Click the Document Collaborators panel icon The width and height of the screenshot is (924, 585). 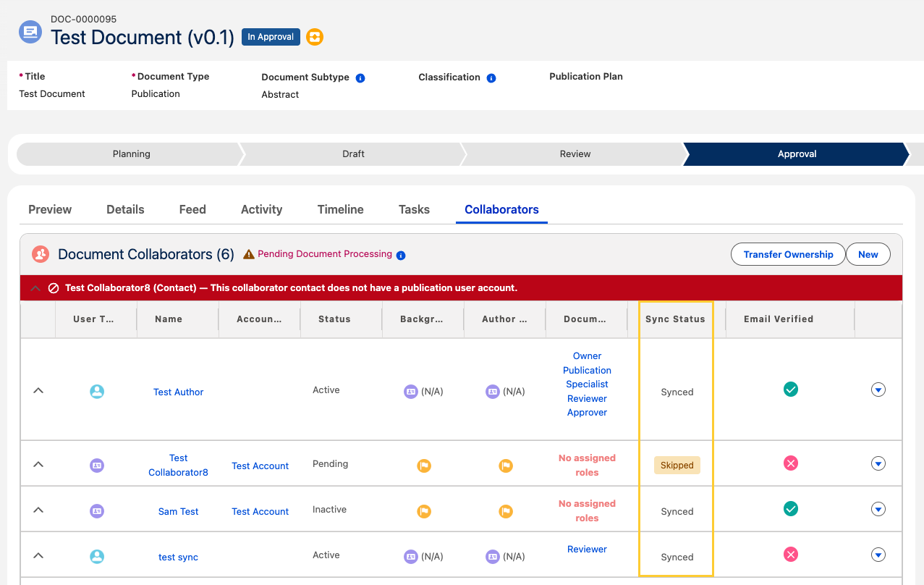[41, 254]
